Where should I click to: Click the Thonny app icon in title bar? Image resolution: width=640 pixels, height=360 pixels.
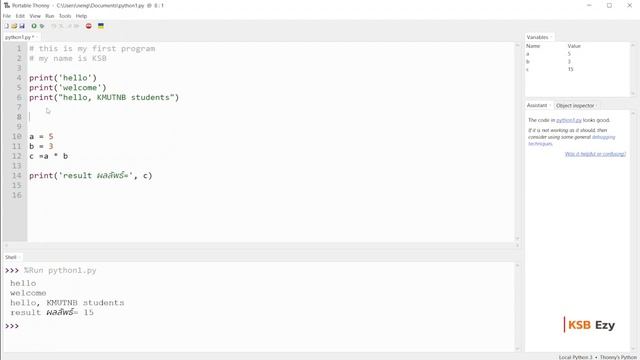(x=7, y=5)
